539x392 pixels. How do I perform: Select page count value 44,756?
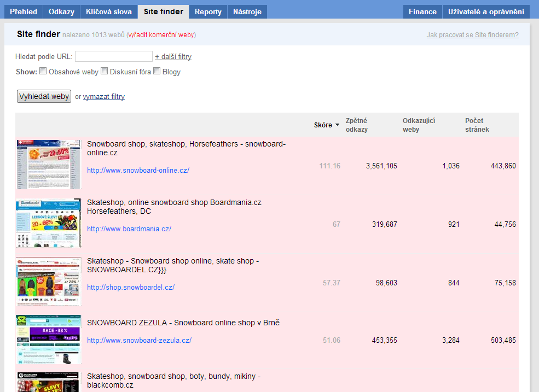[x=505, y=224]
